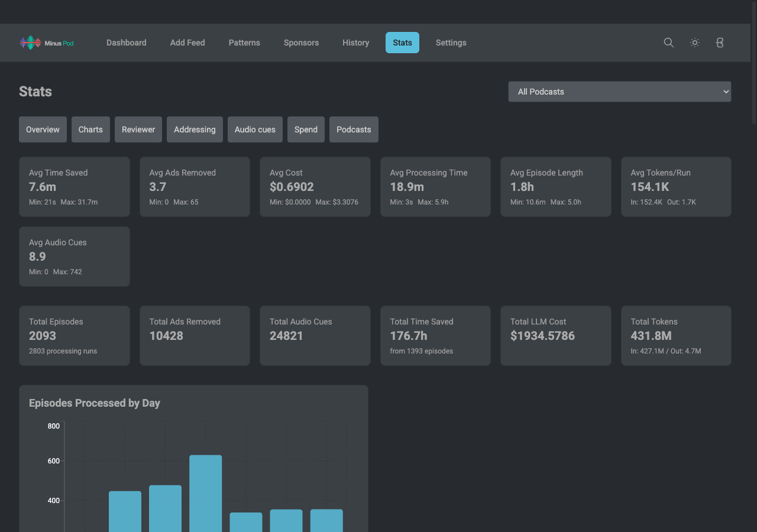Select the Addressing tab
Screen dimensions: 757x532
[x=195, y=129]
